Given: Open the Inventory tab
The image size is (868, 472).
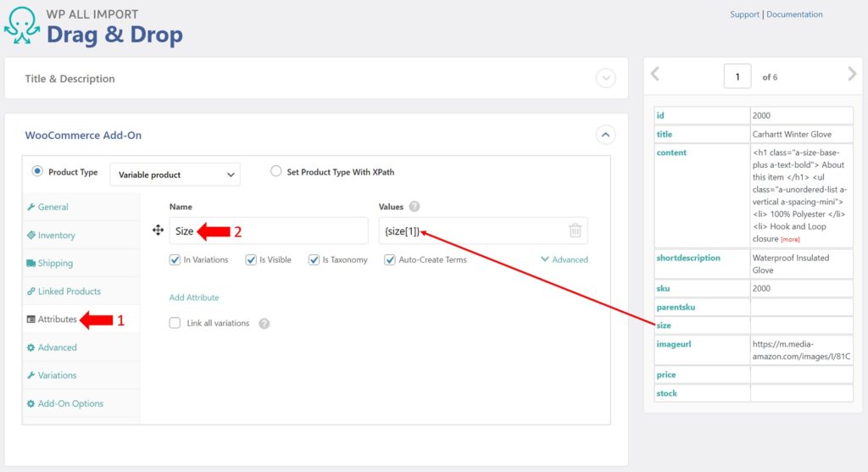Looking at the screenshot, I should point(57,236).
